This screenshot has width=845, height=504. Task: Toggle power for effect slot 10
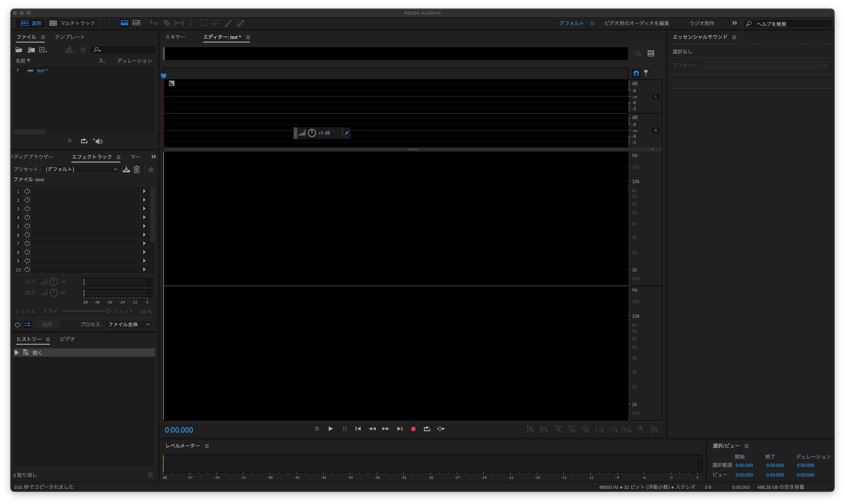tap(27, 269)
